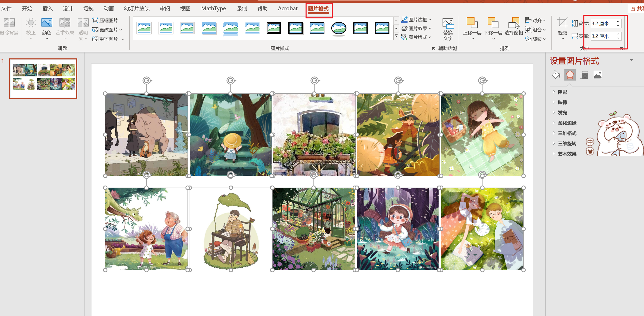Open the Fill & Line bucket icon
Screen dimensions: 644x316
tap(556, 75)
